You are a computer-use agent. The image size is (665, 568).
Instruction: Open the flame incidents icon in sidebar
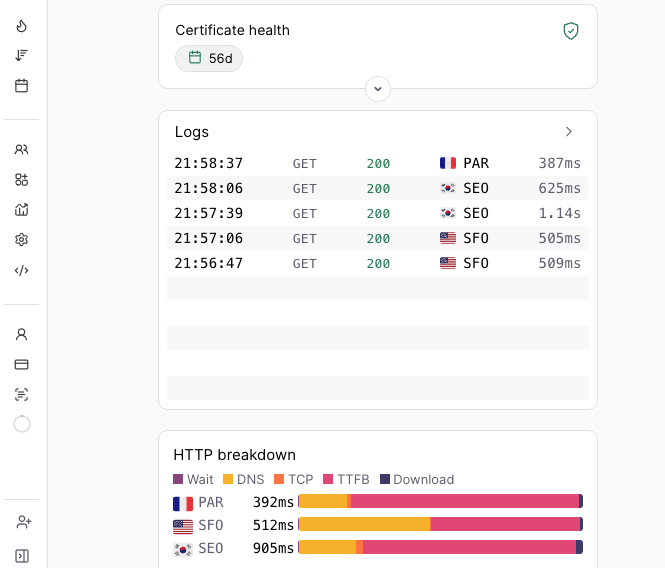22,26
